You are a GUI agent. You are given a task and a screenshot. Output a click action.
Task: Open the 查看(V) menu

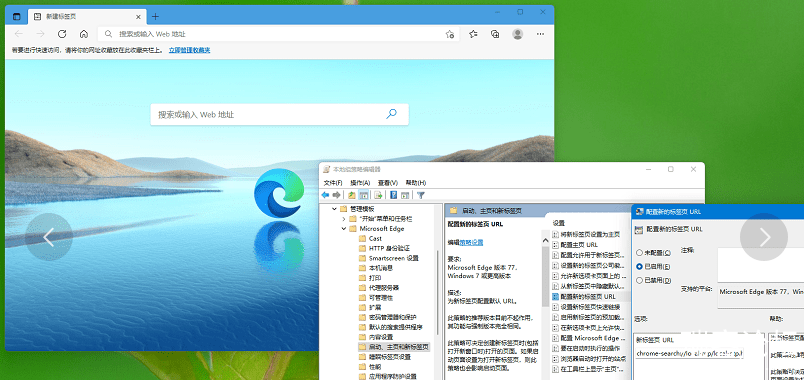click(388, 183)
